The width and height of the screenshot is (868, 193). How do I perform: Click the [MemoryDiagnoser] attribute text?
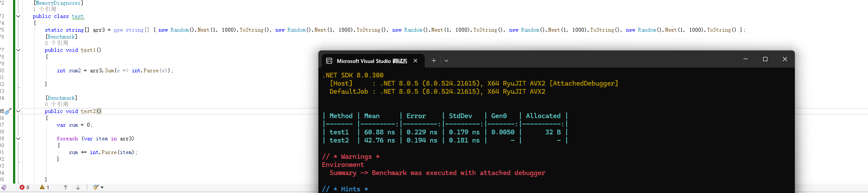pos(58,3)
